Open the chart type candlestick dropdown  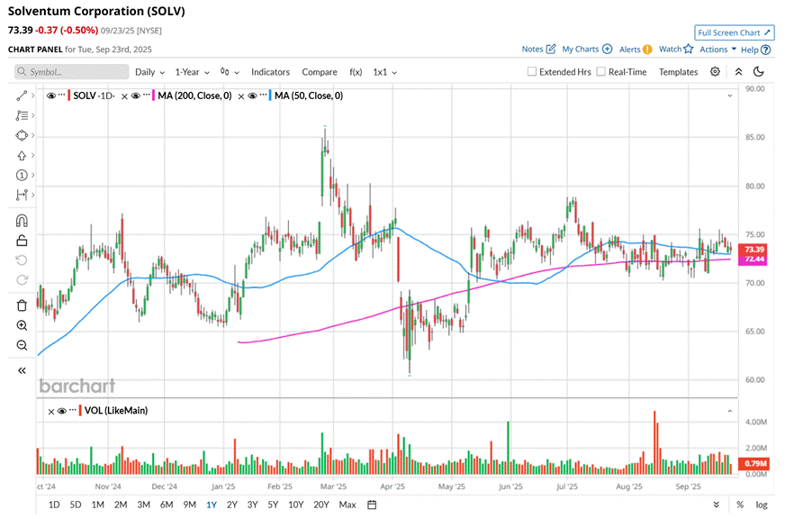230,72
